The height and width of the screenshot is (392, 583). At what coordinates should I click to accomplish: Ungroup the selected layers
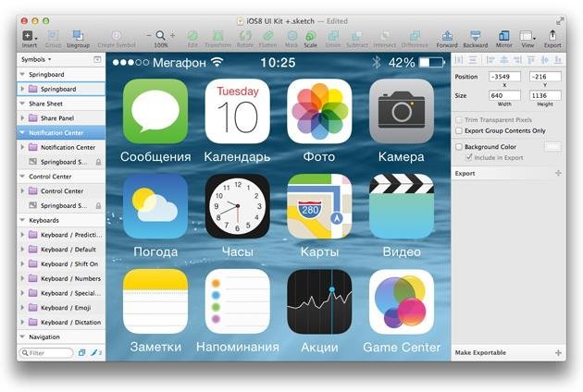[78, 39]
